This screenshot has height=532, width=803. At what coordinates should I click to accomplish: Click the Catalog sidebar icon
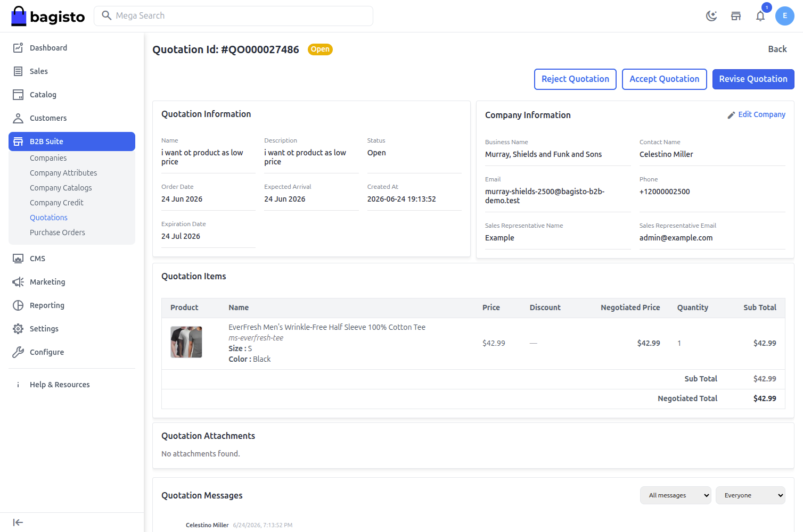(x=18, y=95)
